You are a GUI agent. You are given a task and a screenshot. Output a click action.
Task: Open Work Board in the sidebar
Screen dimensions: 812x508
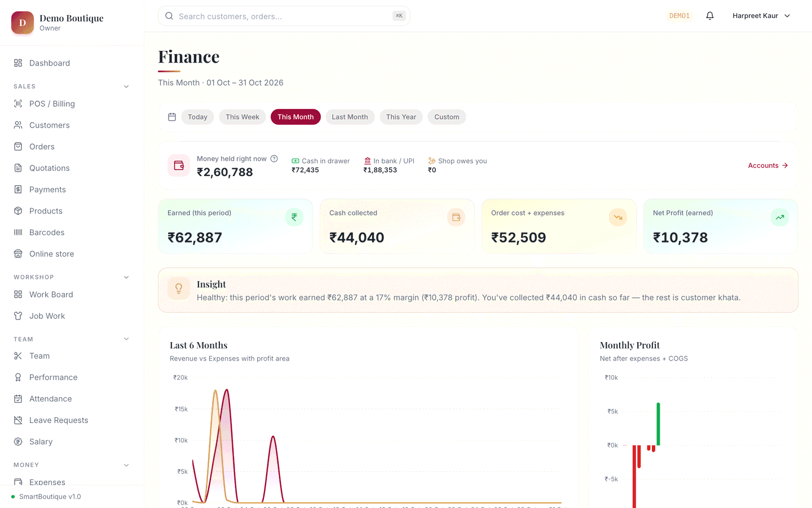pyautogui.click(x=72, y=295)
